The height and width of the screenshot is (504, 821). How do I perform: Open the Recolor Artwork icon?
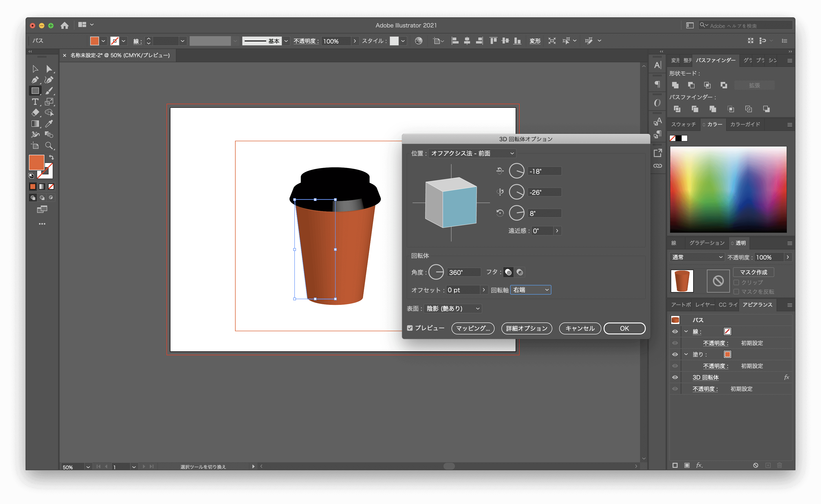[418, 41]
